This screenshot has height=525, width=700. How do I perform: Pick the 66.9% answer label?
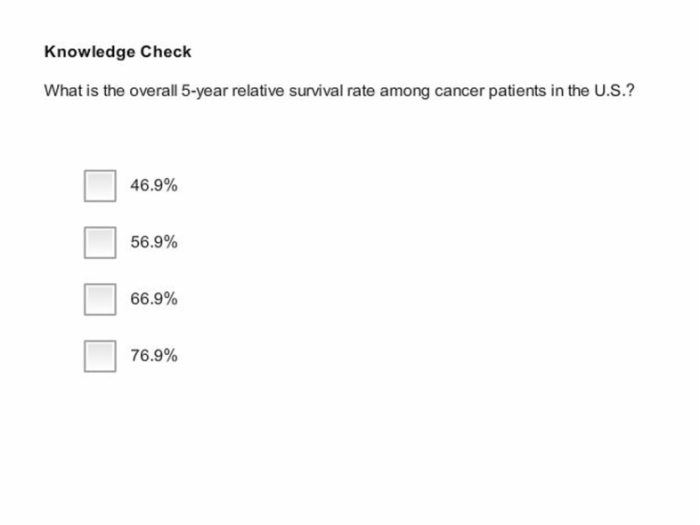[154, 299]
